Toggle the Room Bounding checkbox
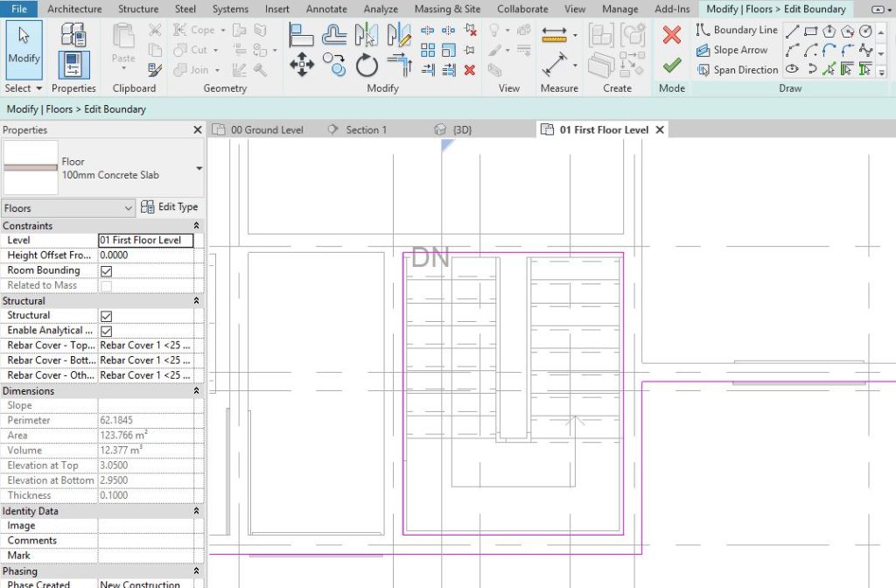Screen dimensions: 896x588 tap(108, 270)
